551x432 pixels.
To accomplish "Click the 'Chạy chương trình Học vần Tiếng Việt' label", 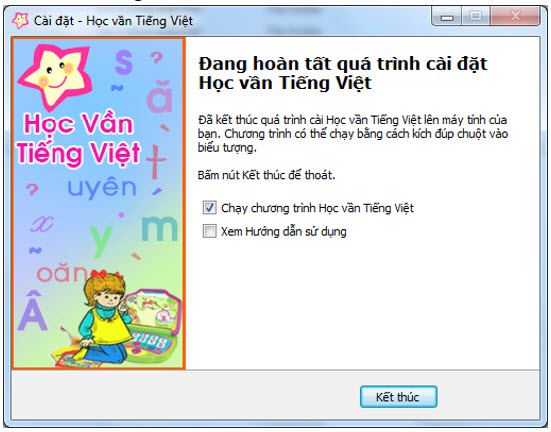I will pyautogui.click(x=317, y=208).
